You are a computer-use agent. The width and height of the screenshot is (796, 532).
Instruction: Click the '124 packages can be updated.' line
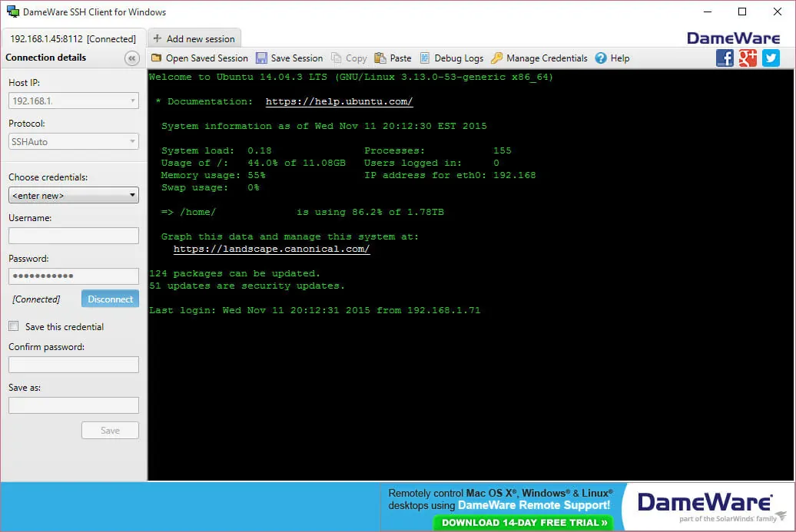pyautogui.click(x=234, y=273)
